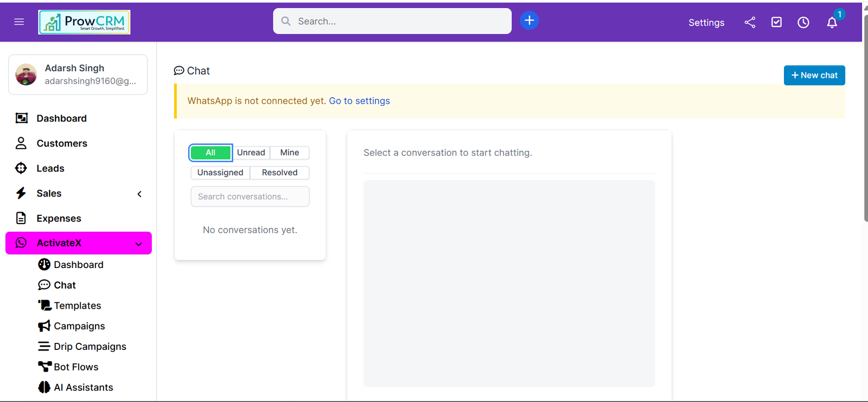868x402 pixels.
Task: Open Settings in the top bar
Action: pos(706,22)
